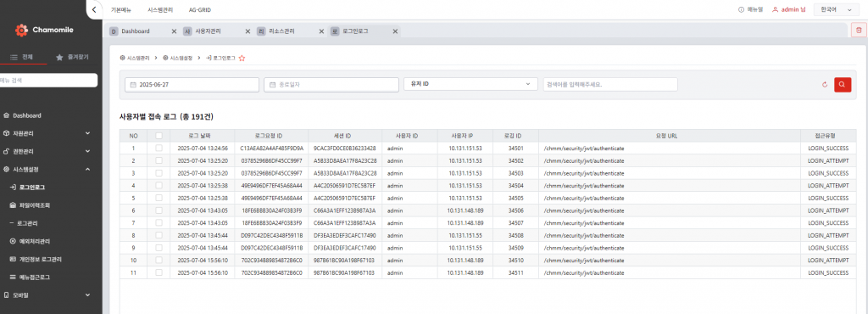Check the checkbox in row 9
868x314 pixels.
159,248
